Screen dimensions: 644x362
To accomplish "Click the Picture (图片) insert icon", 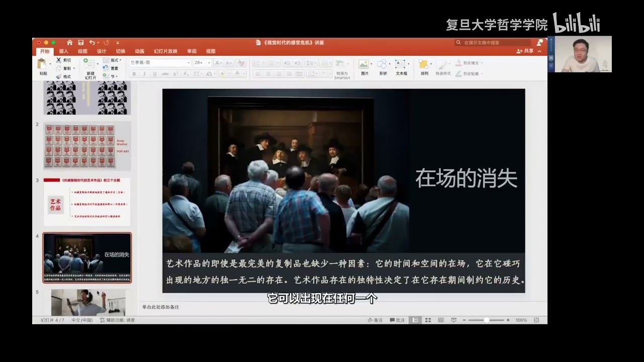I will coord(363,64).
